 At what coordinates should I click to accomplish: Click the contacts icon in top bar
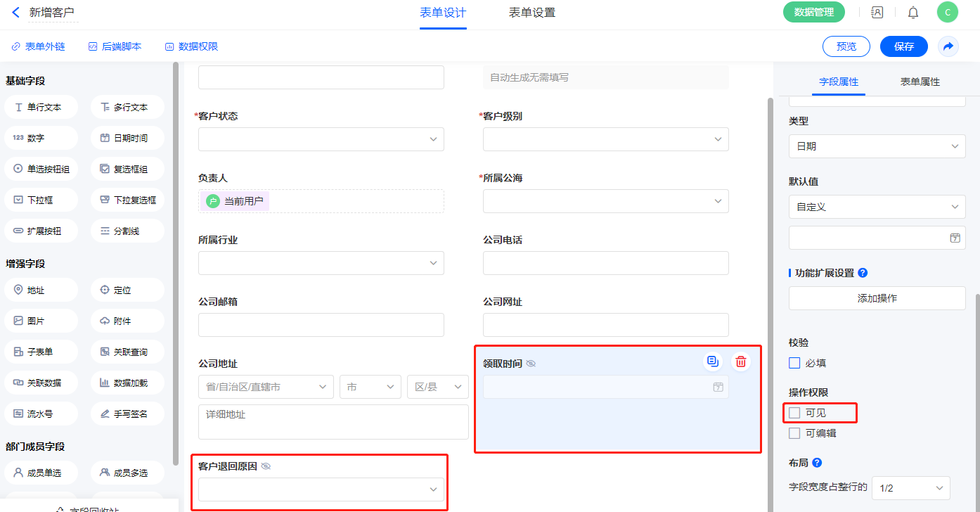click(877, 12)
